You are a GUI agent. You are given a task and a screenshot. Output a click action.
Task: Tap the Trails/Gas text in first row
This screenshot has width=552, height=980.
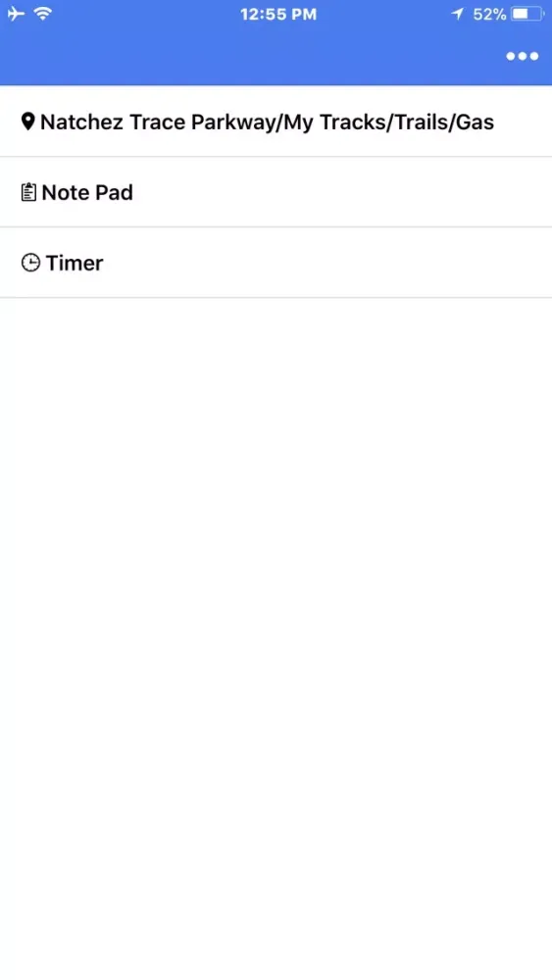pyautogui.click(x=440, y=122)
